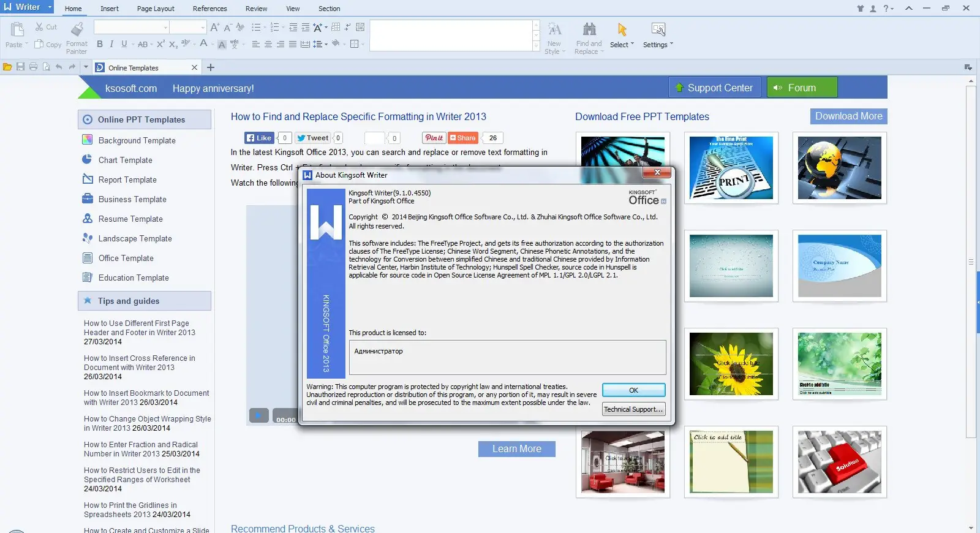
Task: Open the Support Center link
Action: tap(715, 88)
